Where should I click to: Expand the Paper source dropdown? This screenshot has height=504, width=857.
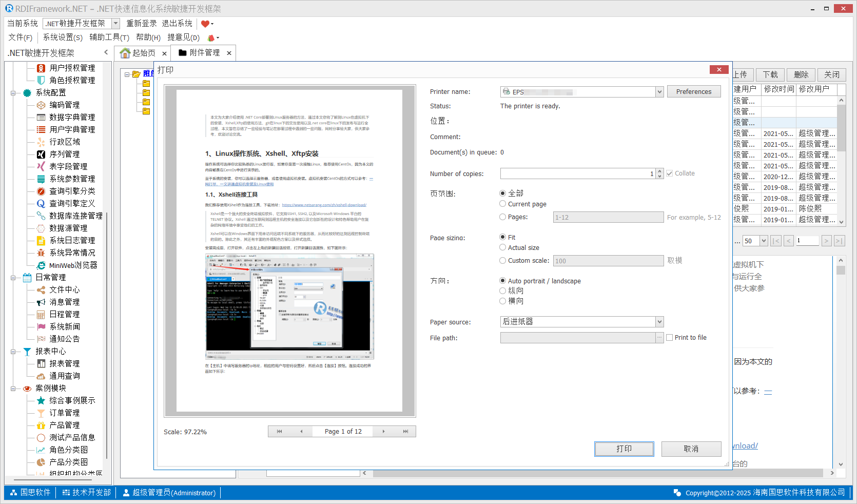659,322
